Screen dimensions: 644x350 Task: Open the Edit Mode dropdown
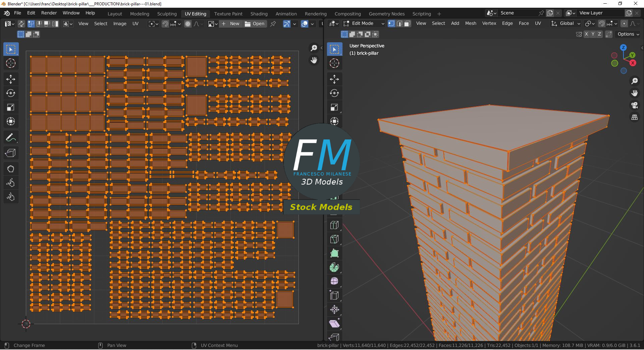[363, 24]
